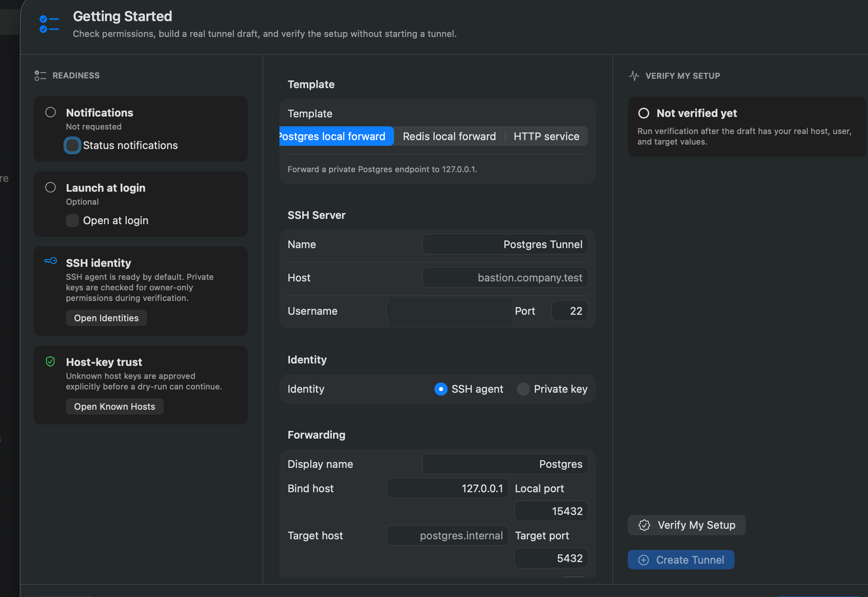Click the SSH Server section heading
Image resolution: width=868 pixels, height=597 pixels.
click(x=316, y=215)
